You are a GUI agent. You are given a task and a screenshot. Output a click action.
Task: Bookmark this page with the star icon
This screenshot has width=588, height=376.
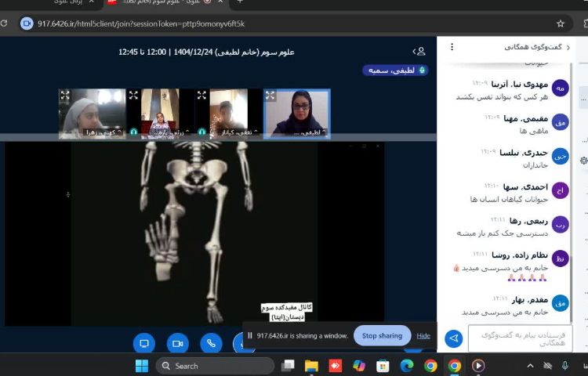pos(561,24)
